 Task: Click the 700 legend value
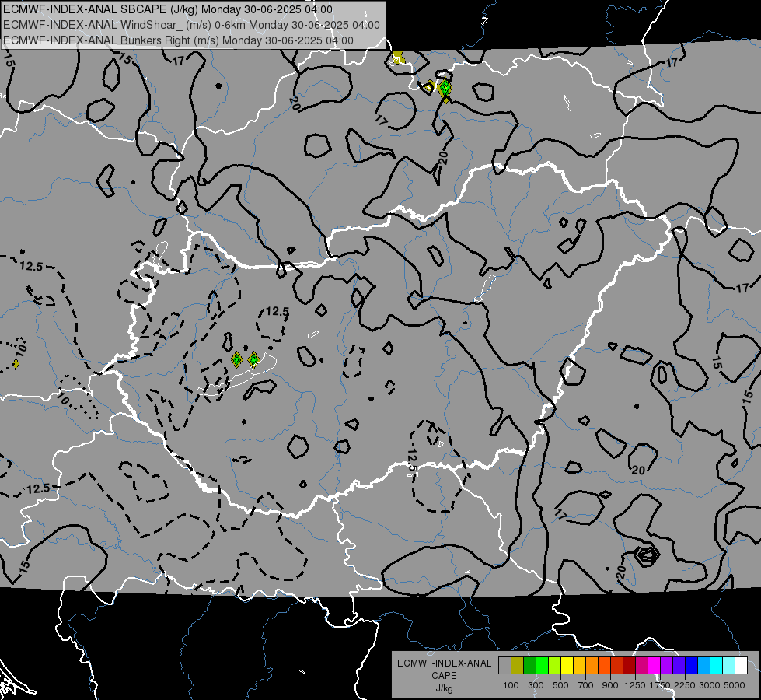coord(586,685)
